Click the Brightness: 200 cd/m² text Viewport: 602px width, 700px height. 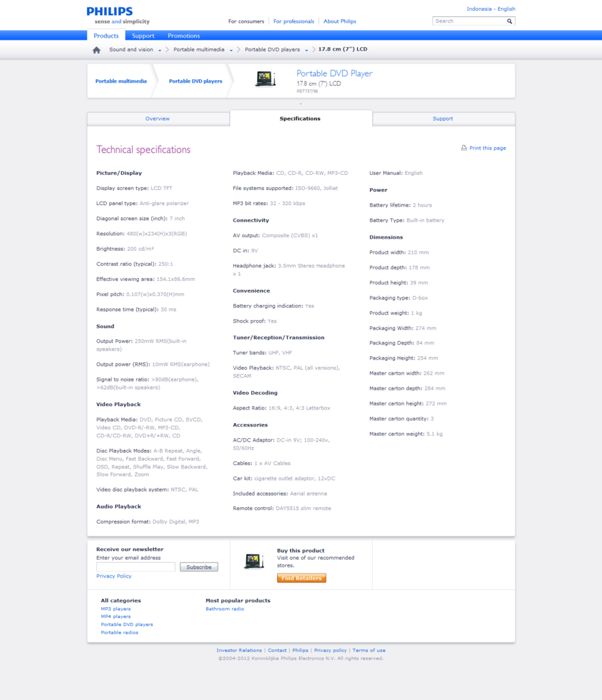coord(125,249)
